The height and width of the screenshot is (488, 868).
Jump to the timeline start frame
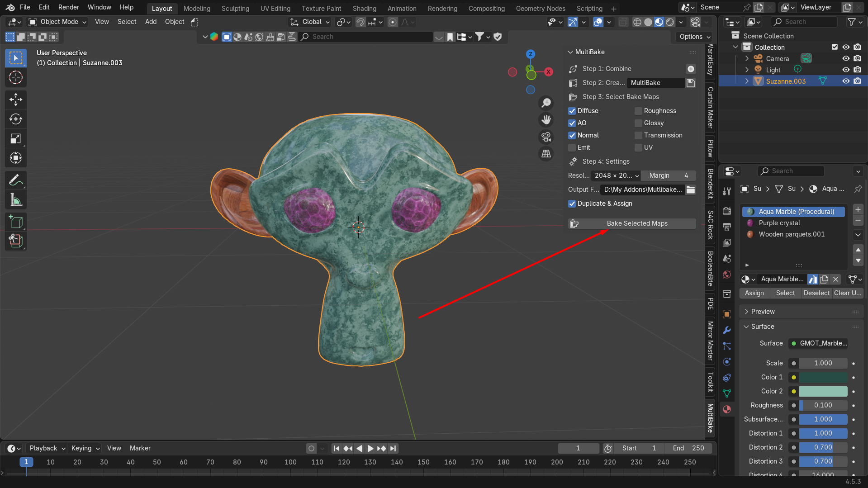336,448
